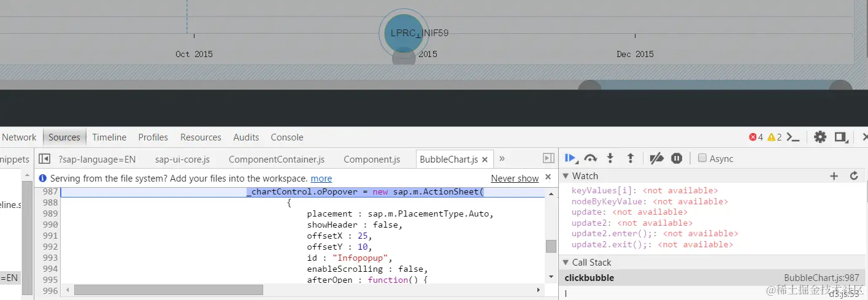This screenshot has width=868, height=300.
Task: Click line number 987 gutter
Action: point(50,192)
